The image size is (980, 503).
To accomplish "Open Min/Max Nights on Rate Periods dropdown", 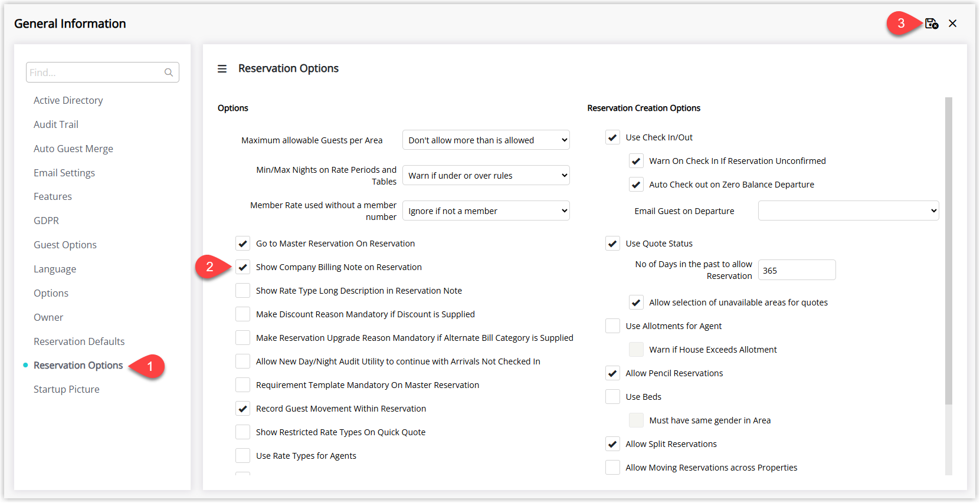I will pos(486,176).
